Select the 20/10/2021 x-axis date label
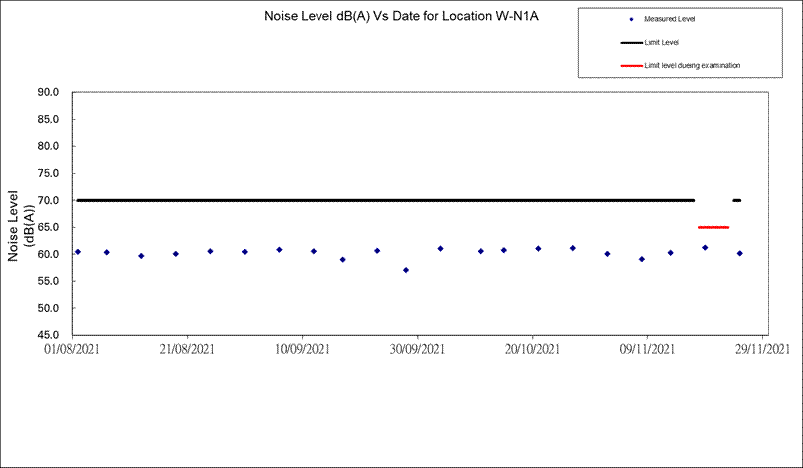This screenshot has height=468, width=803. click(x=532, y=349)
